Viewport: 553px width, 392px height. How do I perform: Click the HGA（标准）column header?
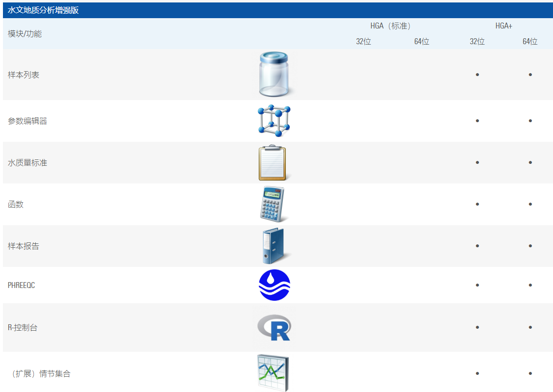390,26
